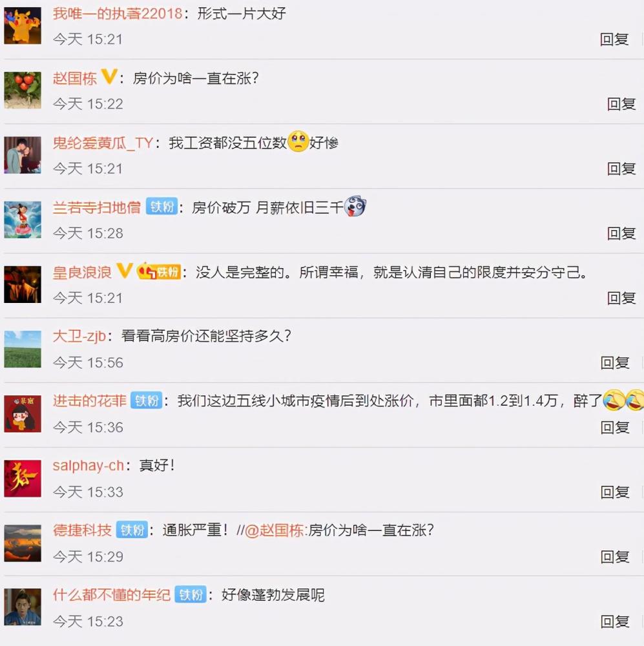The height and width of the screenshot is (646, 644).
Task: Reply to 我唯一的执著22018's comment
Action: coord(614,39)
